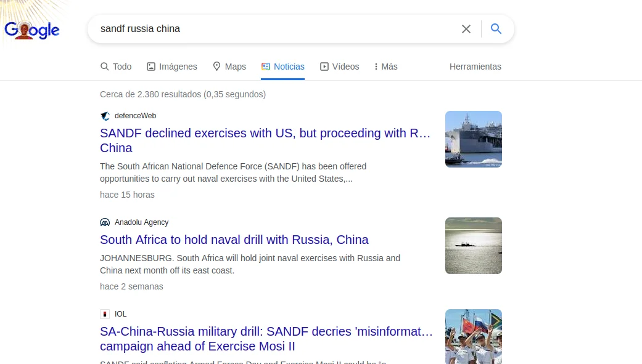Screen dimensions: 642x364
Task: Open the Maps tab
Action: click(229, 67)
